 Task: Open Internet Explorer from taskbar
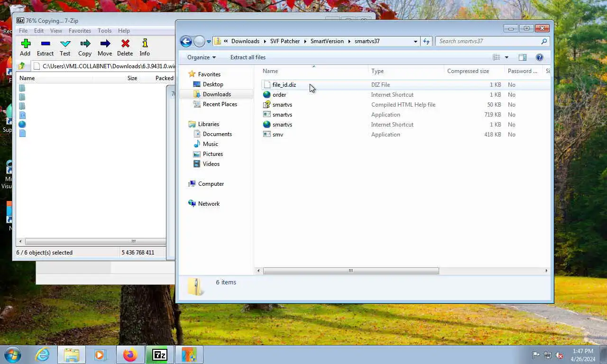pyautogui.click(x=42, y=355)
